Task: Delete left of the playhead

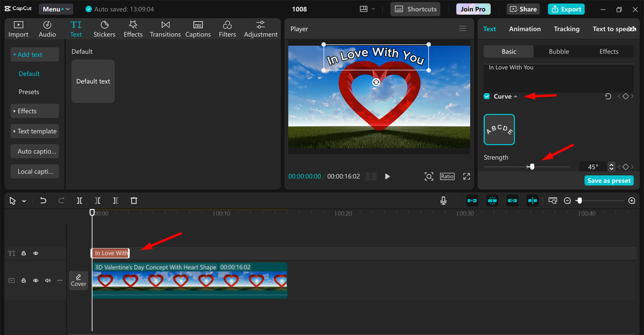Action: click(98, 200)
